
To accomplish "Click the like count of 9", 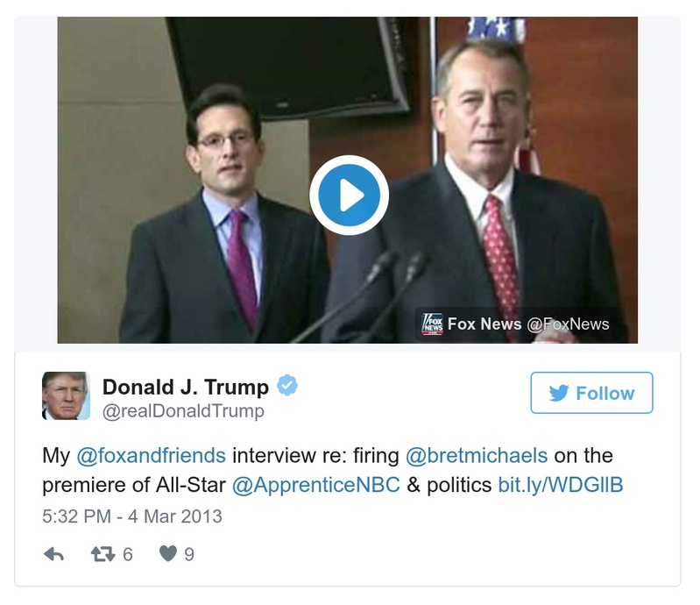I will click(189, 554).
